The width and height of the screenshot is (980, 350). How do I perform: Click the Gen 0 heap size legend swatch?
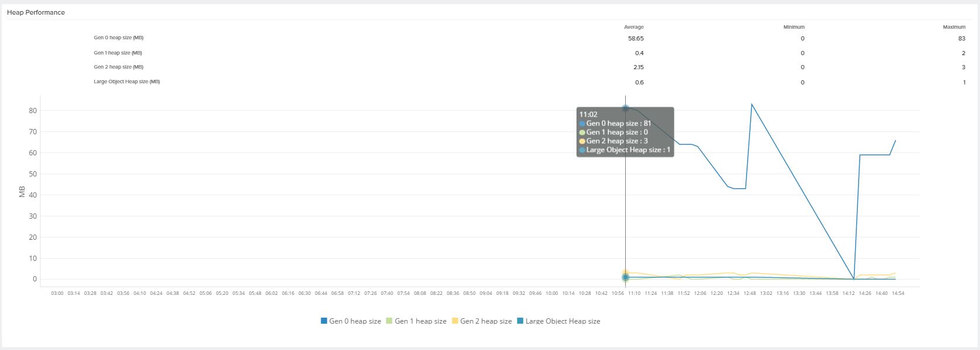(324, 321)
